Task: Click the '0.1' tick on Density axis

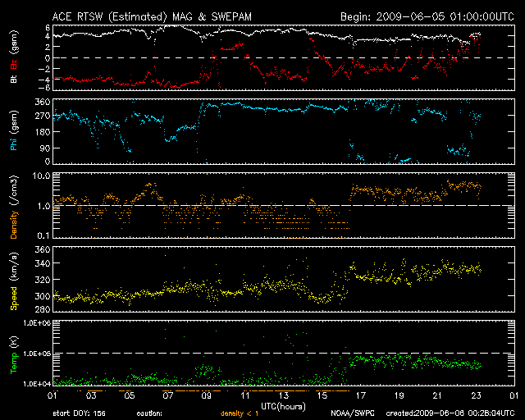Action: [43, 235]
